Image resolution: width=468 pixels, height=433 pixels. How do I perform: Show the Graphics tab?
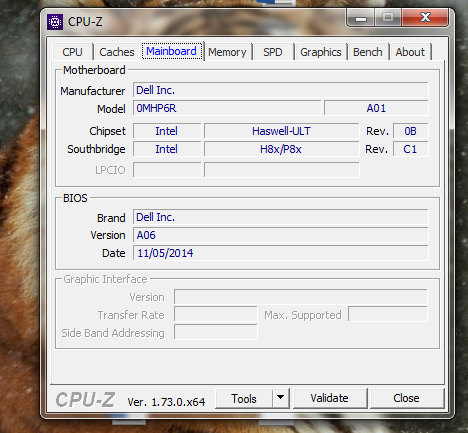321,52
